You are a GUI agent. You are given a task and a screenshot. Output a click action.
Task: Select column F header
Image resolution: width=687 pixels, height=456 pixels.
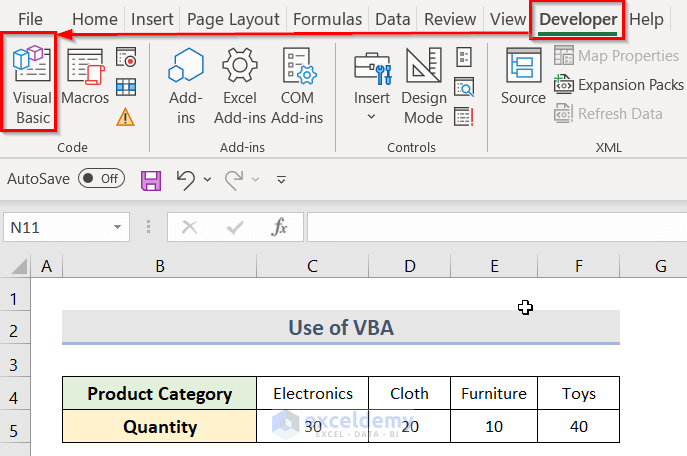(x=579, y=265)
